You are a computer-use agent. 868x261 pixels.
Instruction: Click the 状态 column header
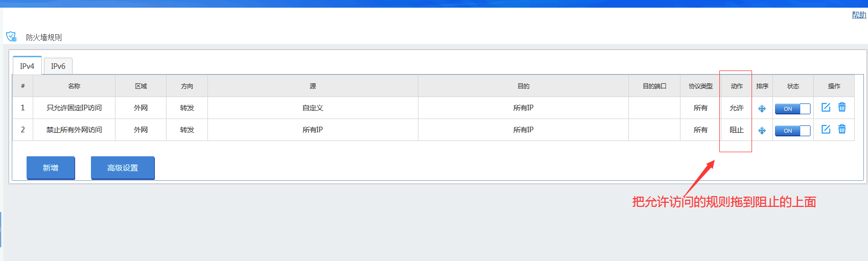[793, 86]
